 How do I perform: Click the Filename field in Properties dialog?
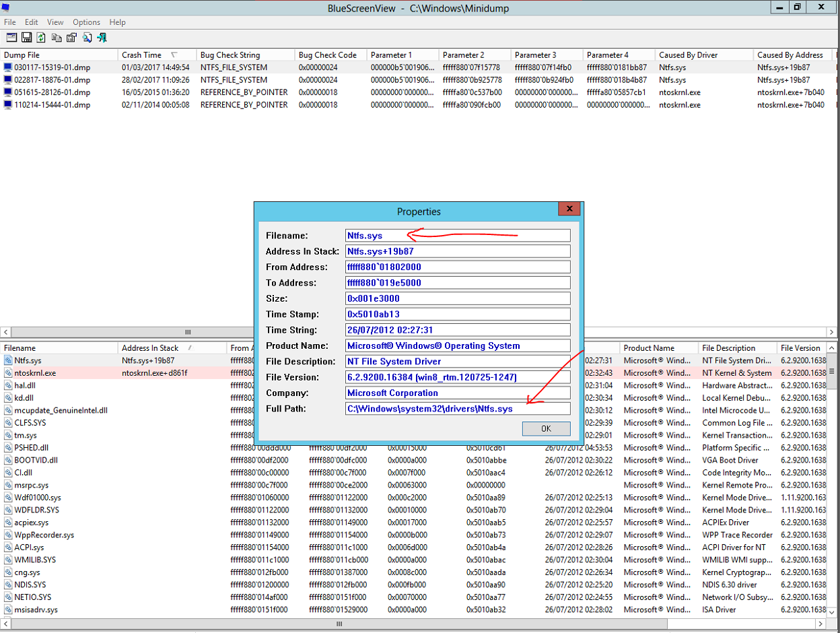(x=458, y=236)
